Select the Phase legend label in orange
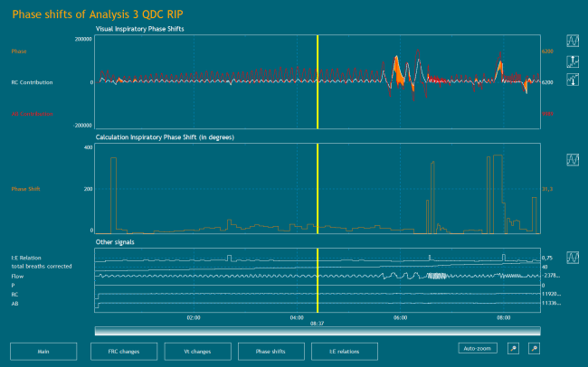The height and width of the screenshot is (367, 588). tap(19, 52)
